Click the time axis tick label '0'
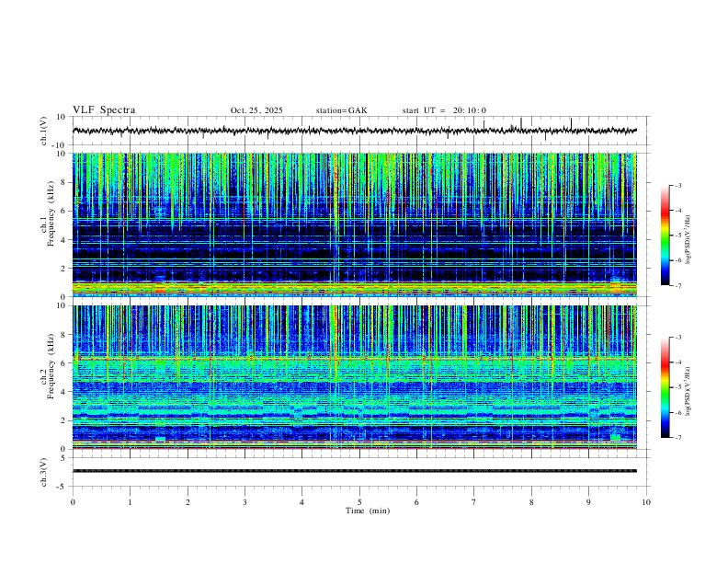Viewport: 728px width, 563px height. [73, 502]
